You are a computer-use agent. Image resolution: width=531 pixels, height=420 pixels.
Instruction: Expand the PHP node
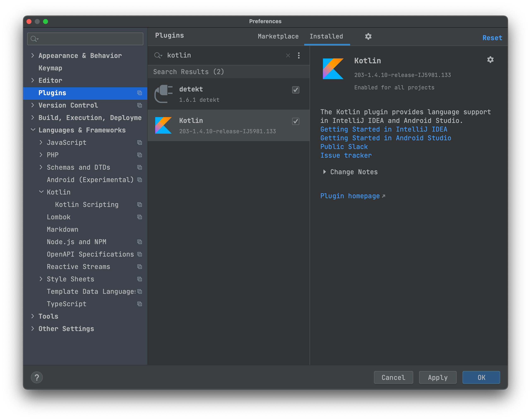(41, 155)
